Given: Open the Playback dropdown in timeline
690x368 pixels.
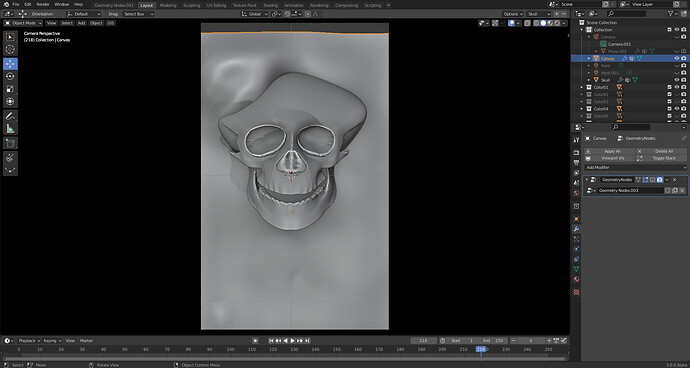Looking at the screenshot, I should (x=29, y=341).
